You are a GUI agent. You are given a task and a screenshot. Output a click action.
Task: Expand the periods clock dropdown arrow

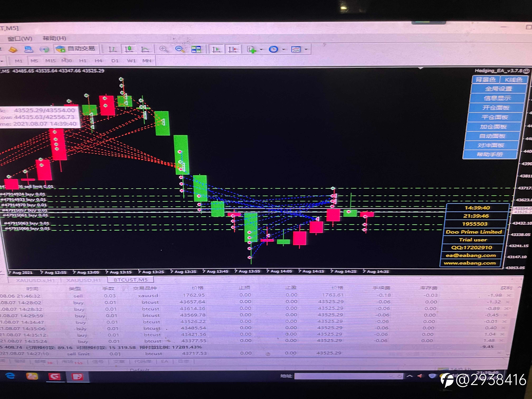pyautogui.click(x=284, y=49)
